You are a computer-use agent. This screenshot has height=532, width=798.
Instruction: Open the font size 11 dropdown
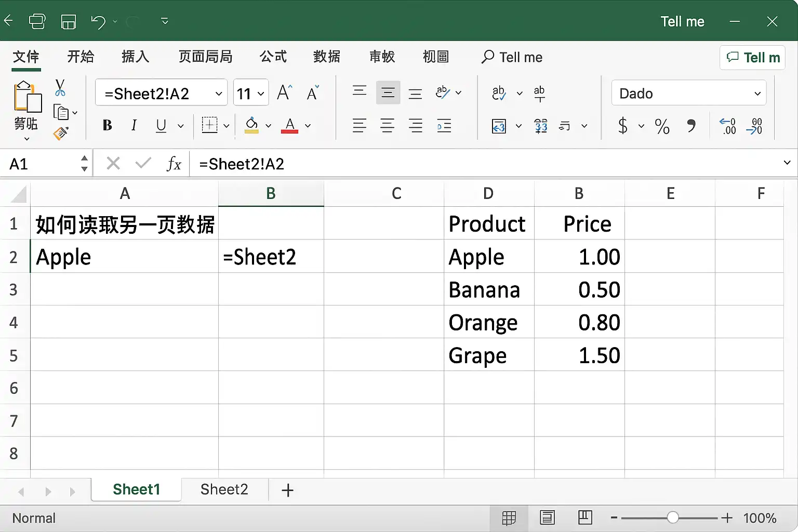(x=251, y=94)
